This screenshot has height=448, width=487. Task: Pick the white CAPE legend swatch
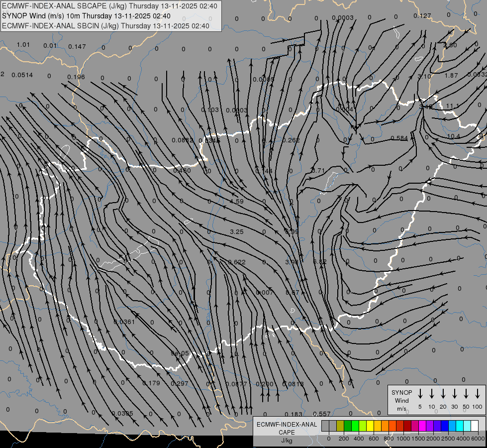pos(474,426)
